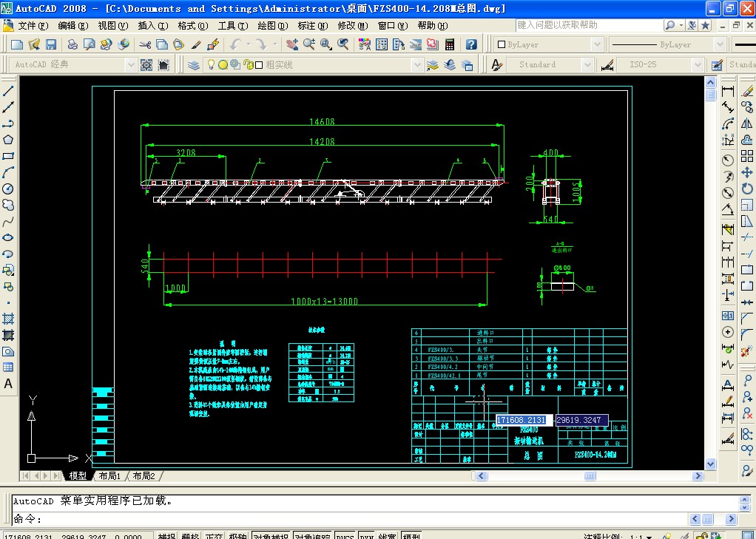Expand the AutoCAD 经典 workspace dropdown
Screen dimensions: 756x539
pos(131,65)
